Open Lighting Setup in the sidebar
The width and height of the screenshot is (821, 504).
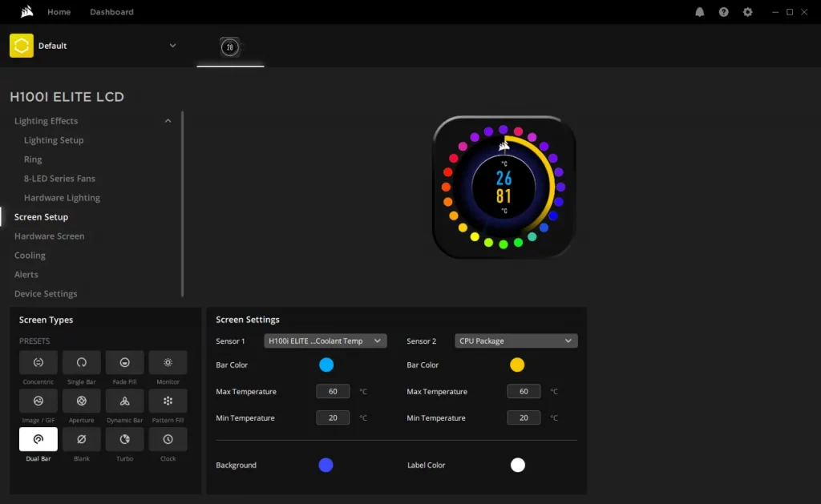54,140
